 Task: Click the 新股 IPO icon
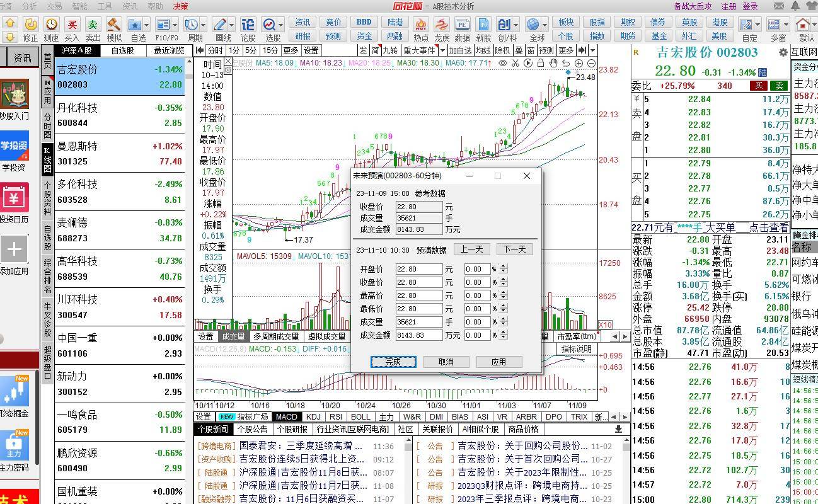483,24
